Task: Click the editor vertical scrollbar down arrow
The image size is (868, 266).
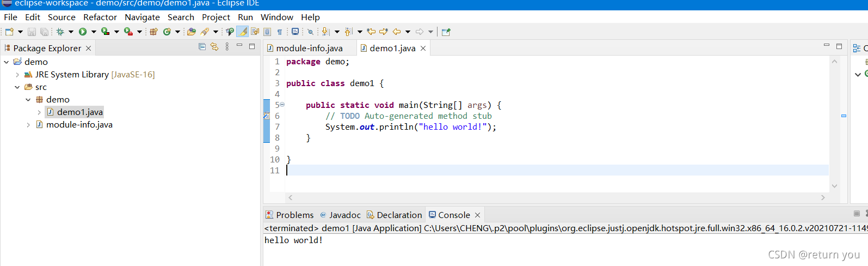Action: coord(834,186)
